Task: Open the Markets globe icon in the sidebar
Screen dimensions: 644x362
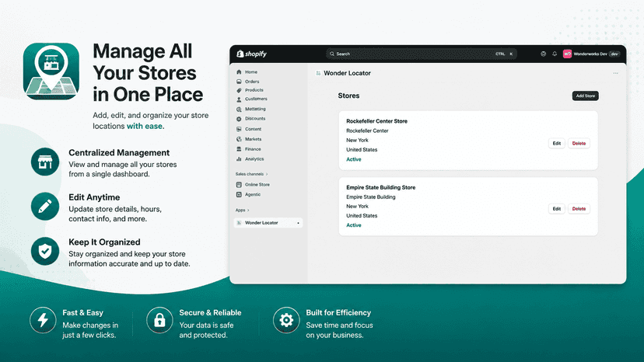Action: pyautogui.click(x=239, y=139)
